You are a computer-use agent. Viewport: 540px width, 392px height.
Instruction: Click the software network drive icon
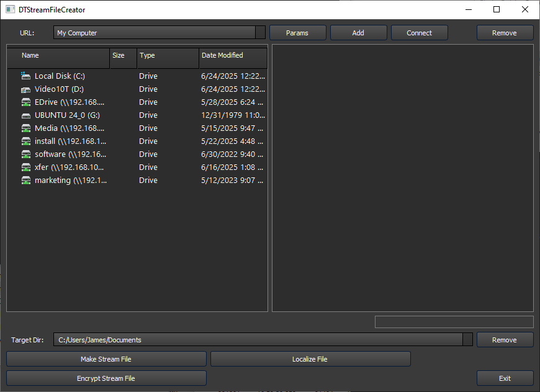pos(26,154)
